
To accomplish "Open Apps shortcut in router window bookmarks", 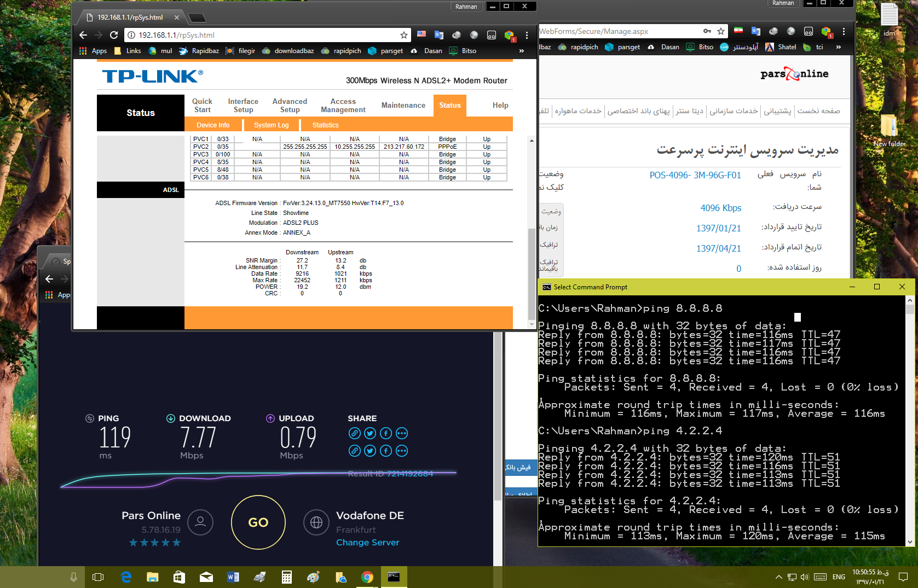I will pyautogui.click(x=93, y=51).
